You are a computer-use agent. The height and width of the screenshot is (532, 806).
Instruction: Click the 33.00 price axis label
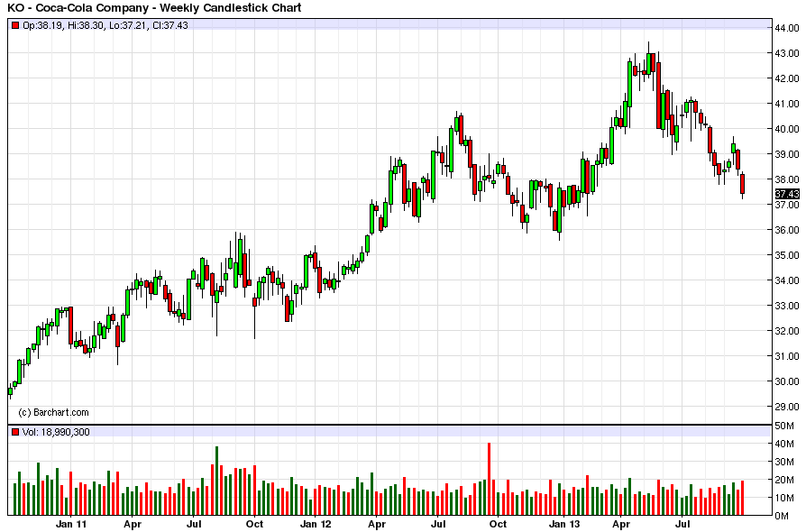pos(787,306)
